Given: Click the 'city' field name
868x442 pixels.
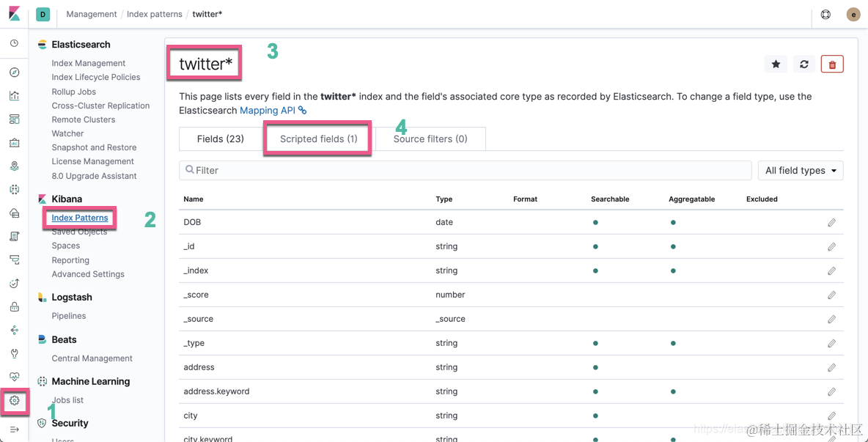Looking at the screenshot, I should [x=191, y=416].
